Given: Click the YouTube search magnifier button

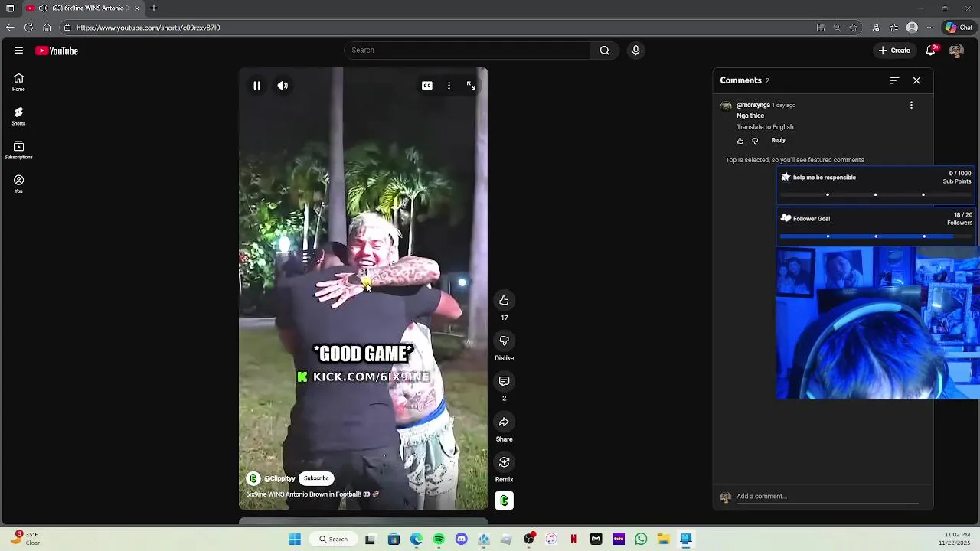Looking at the screenshot, I should tap(605, 51).
